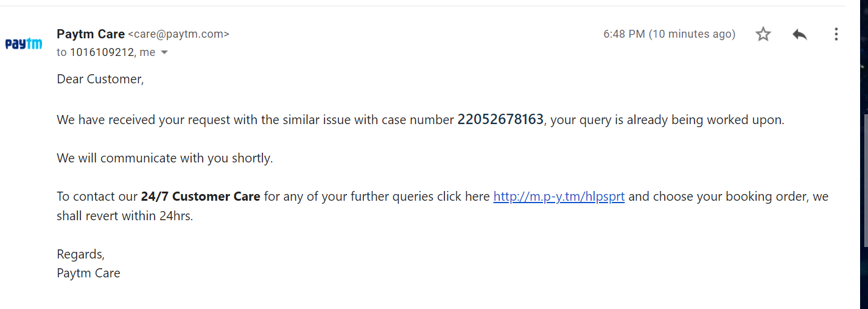Click 'We will communicate with you shortly.'
The width and height of the screenshot is (868, 309).
(165, 158)
